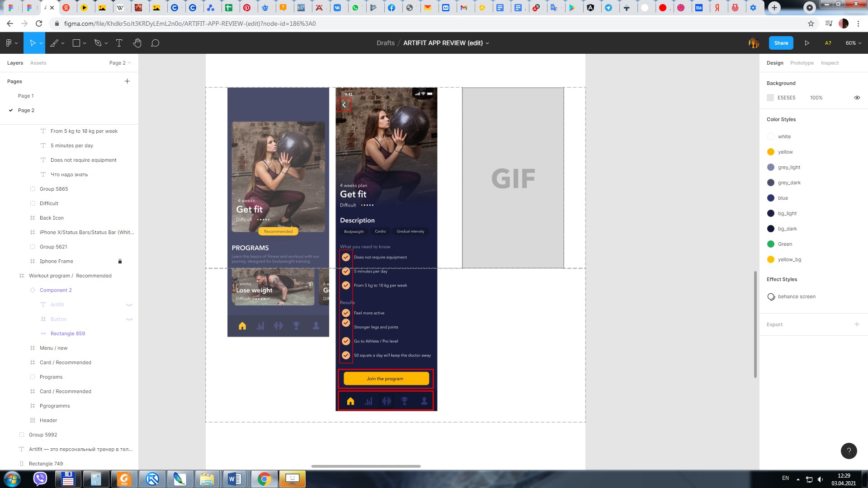Click the blue Share button

pyautogui.click(x=781, y=43)
